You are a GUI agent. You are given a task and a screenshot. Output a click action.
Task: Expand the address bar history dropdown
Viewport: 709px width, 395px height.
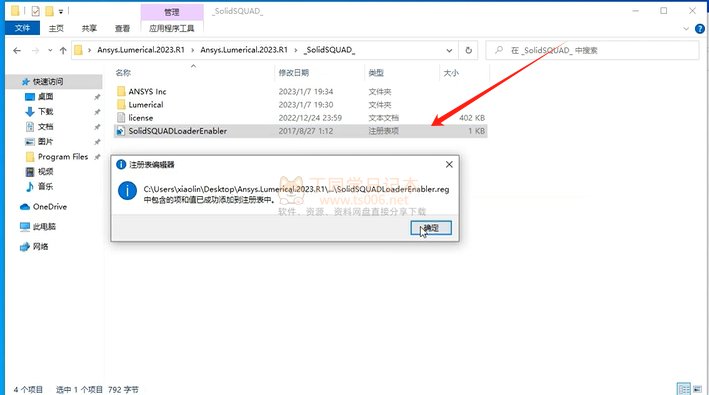point(449,50)
